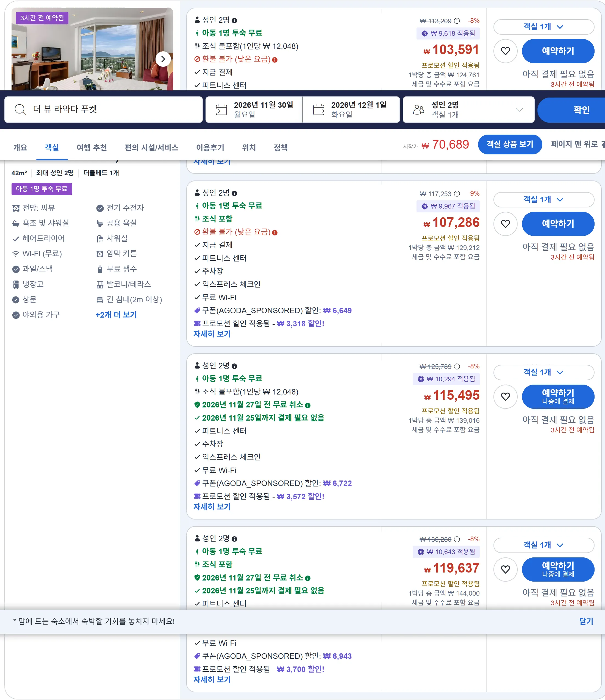Click info icon beside crossed-out ₩125,789 price
The height and width of the screenshot is (700, 605).
[x=457, y=366]
